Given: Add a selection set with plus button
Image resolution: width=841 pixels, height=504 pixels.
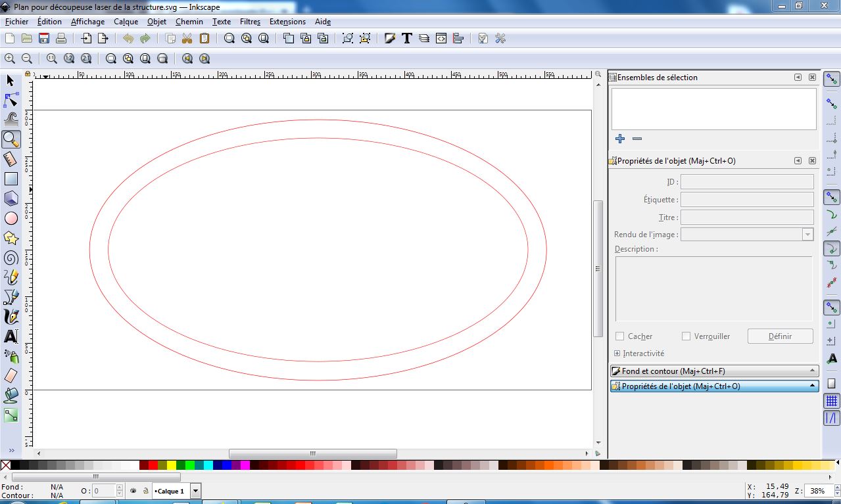Looking at the screenshot, I should point(619,139).
